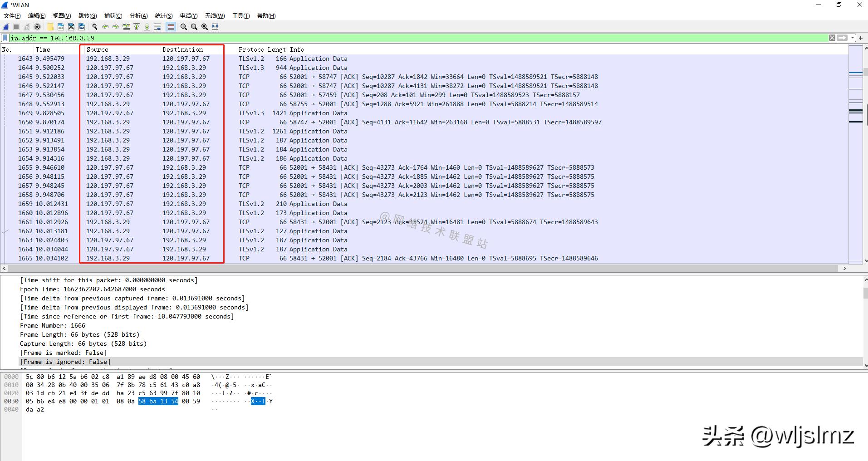Start capture with the shark fin icon
The height and width of the screenshot is (461, 868).
click(x=6, y=27)
